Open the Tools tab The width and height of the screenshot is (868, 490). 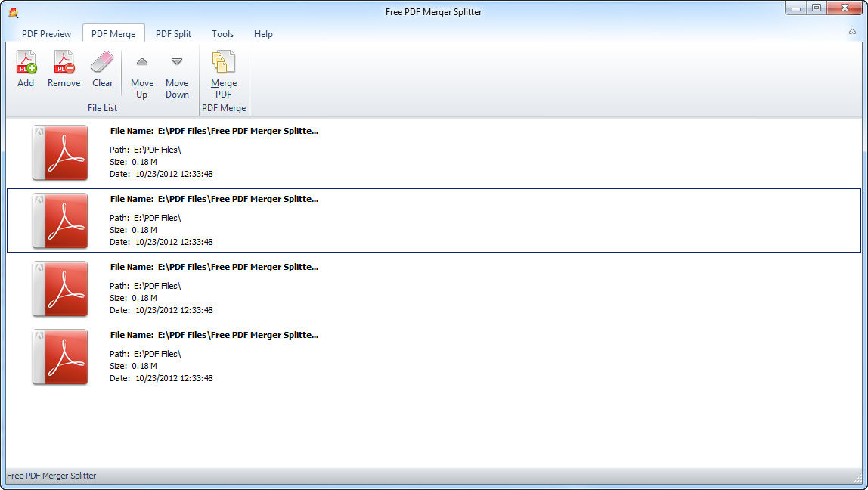tap(222, 34)
